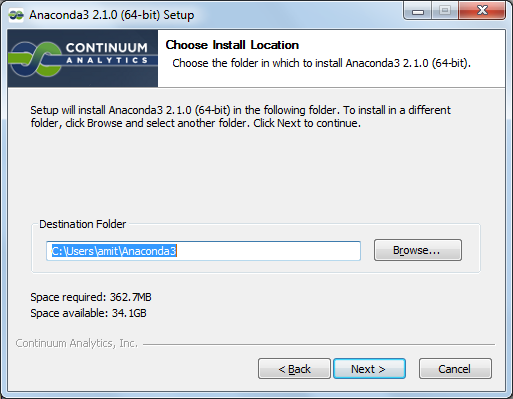
Task: Click the 'Setup will install Anaconda3' paragraph
Action: click(240, 116)
